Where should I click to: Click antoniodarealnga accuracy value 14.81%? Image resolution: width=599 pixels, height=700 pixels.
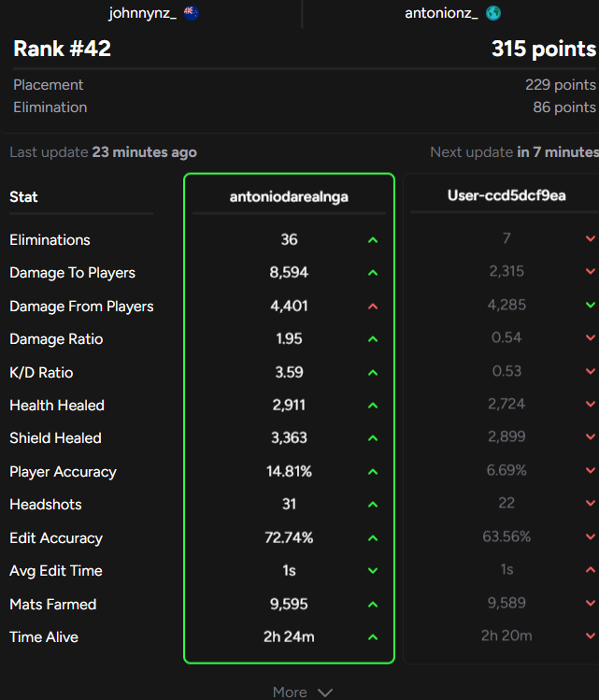click(x=289, y=471)
